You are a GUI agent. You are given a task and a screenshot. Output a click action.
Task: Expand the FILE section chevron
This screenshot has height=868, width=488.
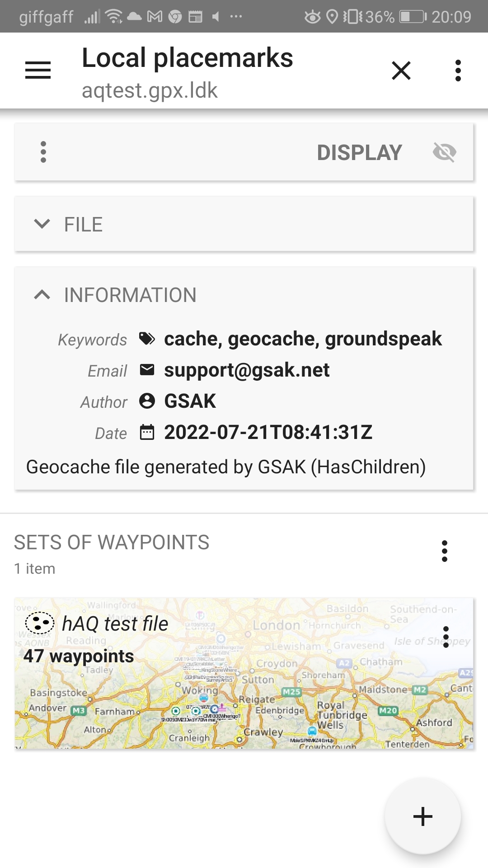pos(42,224)
